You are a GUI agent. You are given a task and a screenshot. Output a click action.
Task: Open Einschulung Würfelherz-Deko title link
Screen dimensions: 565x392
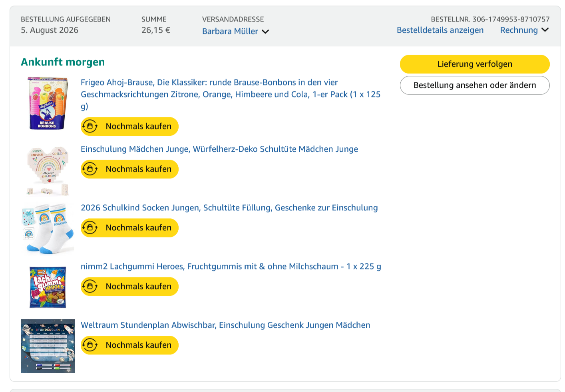(x=219, y=149)
